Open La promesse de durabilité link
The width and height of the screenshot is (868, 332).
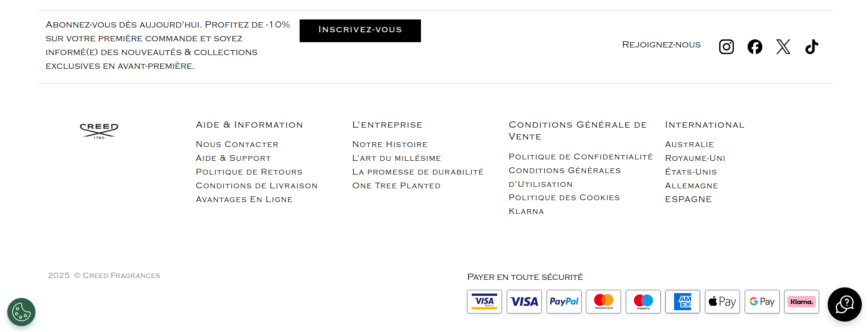coord(418,172)
